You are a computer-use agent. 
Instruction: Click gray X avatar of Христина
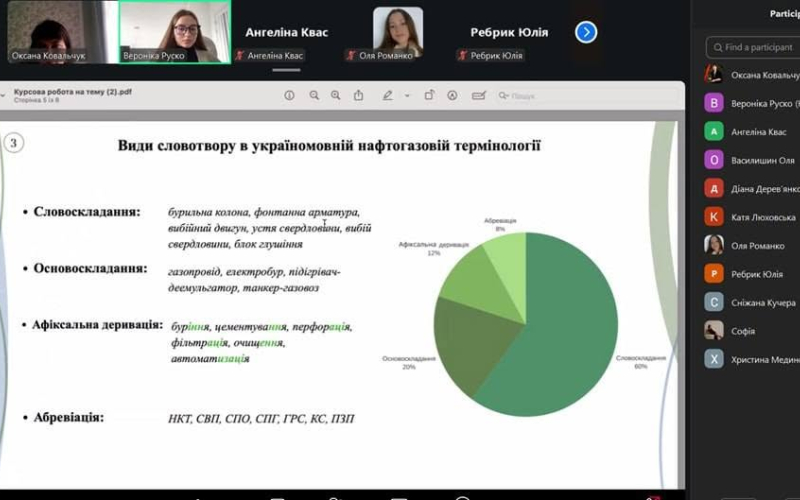pos(714,359)
